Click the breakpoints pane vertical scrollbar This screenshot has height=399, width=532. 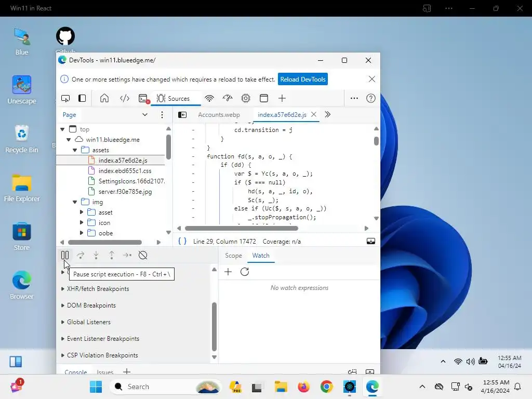point(214,326)
